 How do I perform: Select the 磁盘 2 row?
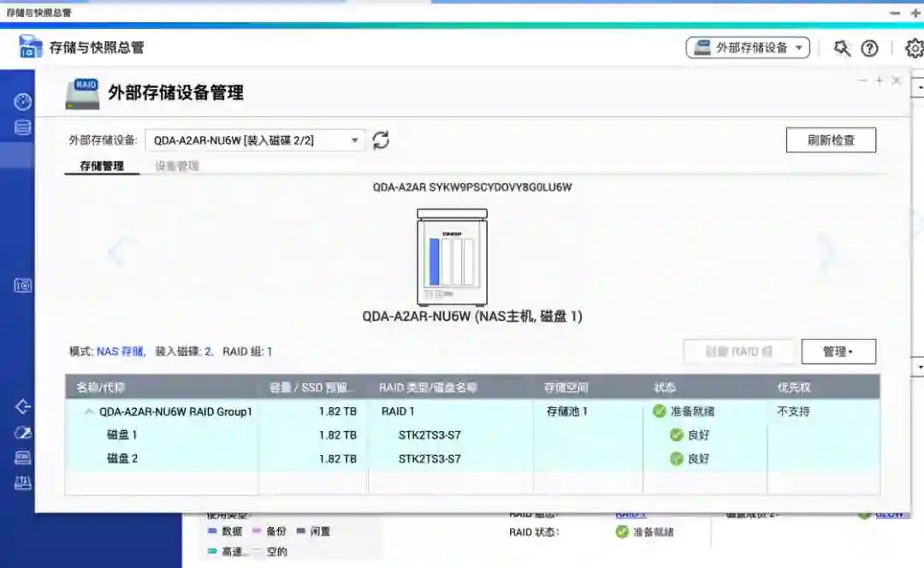[x=472, y=459]
